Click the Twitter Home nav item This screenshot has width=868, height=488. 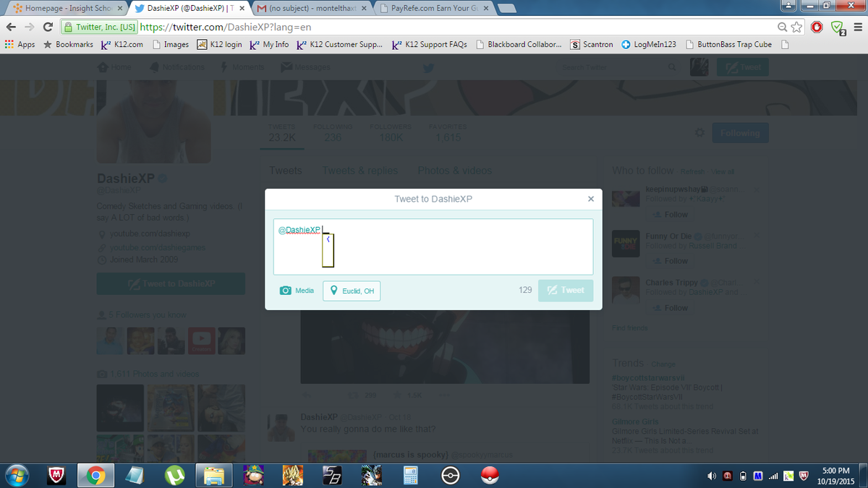pos(116,67)
